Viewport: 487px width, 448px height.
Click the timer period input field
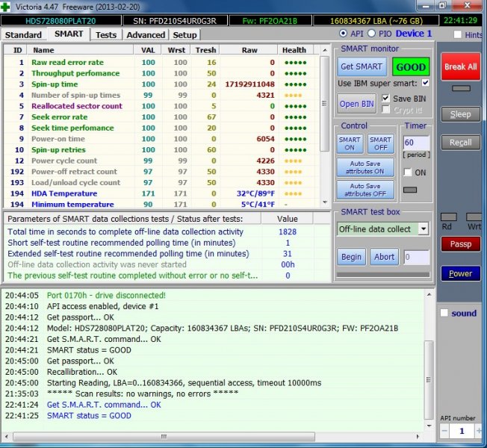point(416,142)
